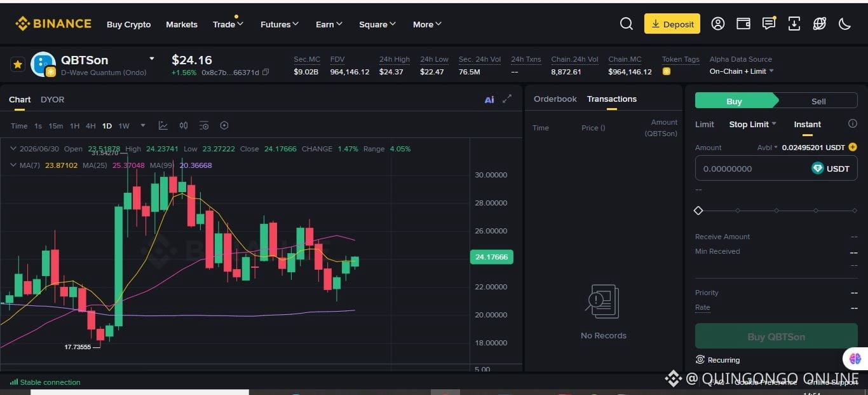The height and width of the screenshot is (395, 868).
Task: Select the 1D time interval
Action: coord(107,126)
